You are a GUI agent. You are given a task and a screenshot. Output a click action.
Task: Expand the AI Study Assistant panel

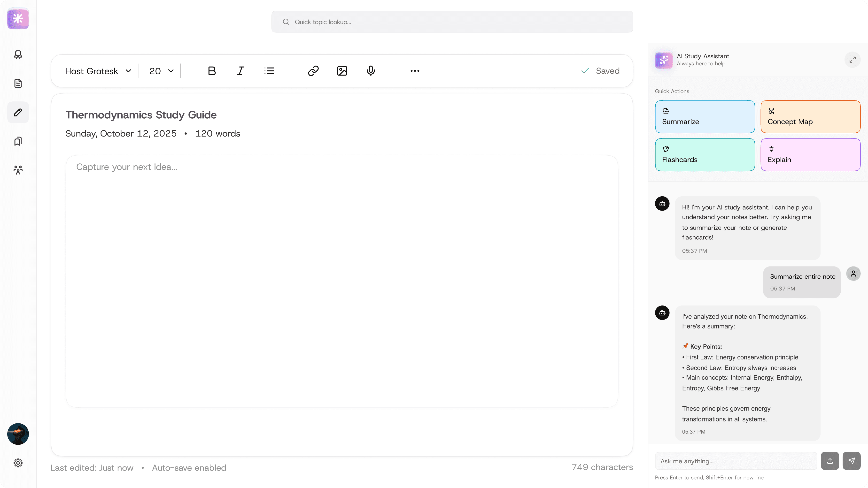[852, 60]
